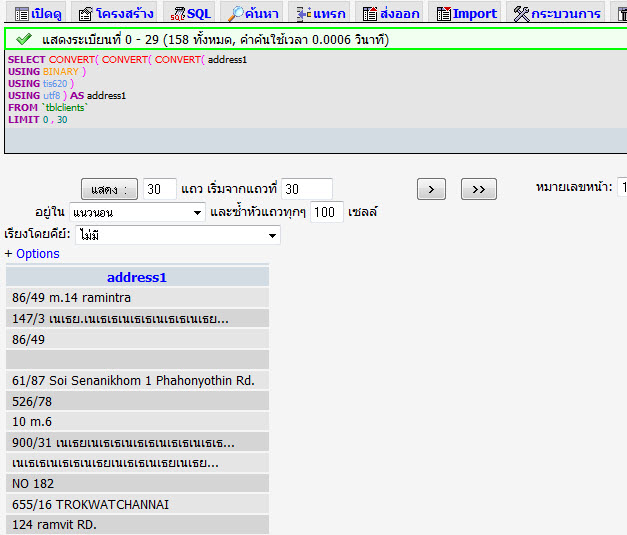Click the Browse tab table icon

22,14
